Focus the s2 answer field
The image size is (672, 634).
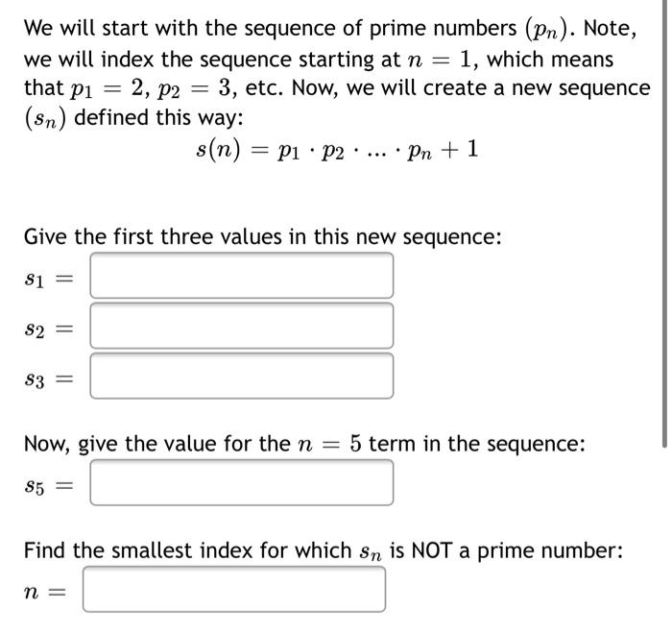click(x=242, y=326)
